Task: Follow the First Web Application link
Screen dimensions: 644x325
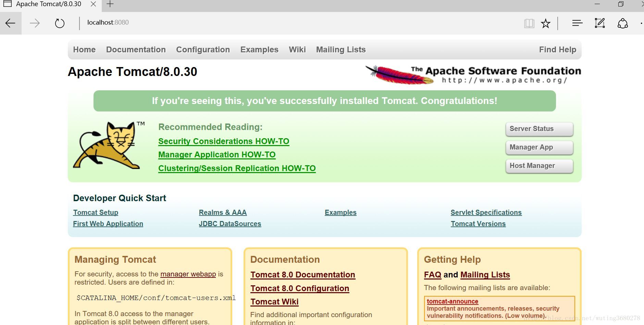Action: (108, 224)
